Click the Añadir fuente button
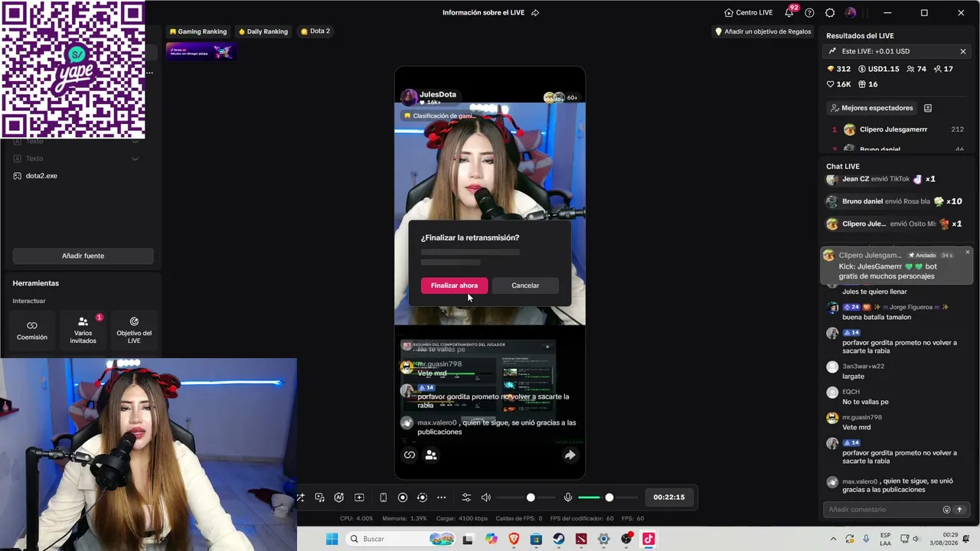Screen dimensions: 980x551 (x=83, y=256)
